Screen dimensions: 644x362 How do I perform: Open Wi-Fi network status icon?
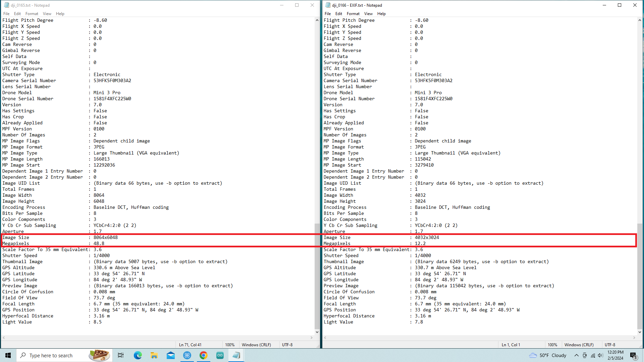[x=593, y=355]
